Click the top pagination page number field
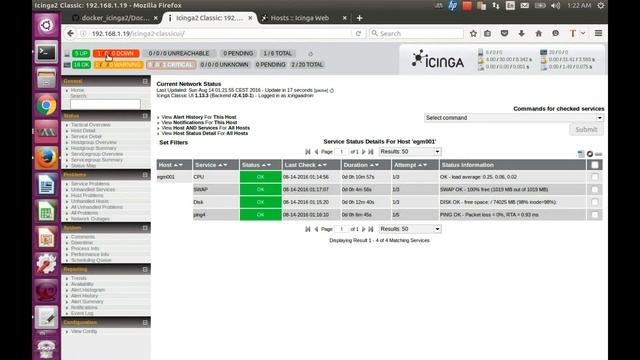The image size is (640, 360). [341, 151]
